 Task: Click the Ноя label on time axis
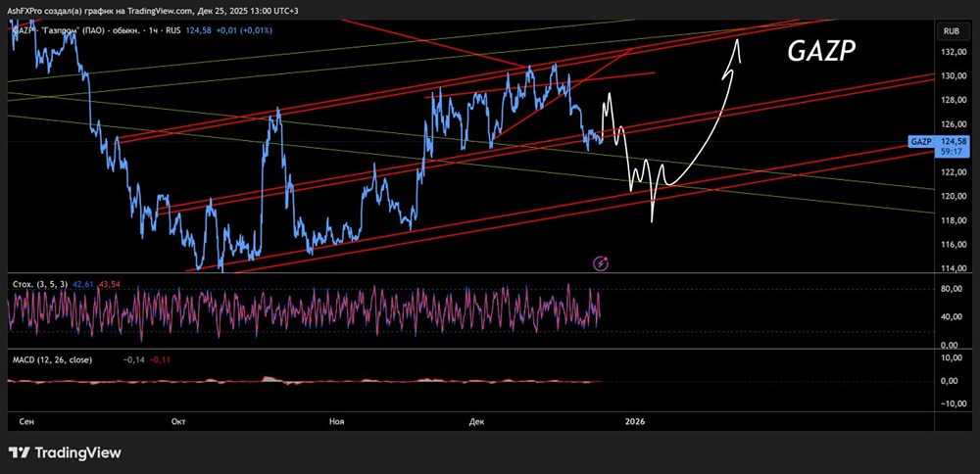tap(337, 422)
